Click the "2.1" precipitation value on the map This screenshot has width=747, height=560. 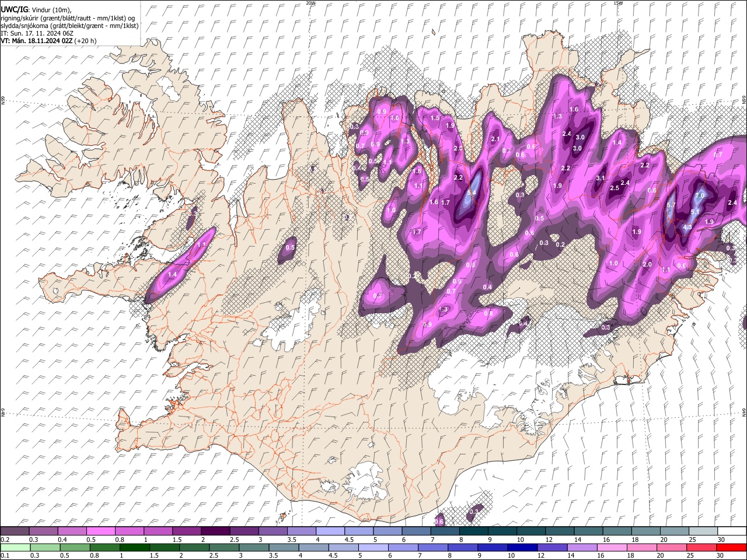(x=496, y=139)
